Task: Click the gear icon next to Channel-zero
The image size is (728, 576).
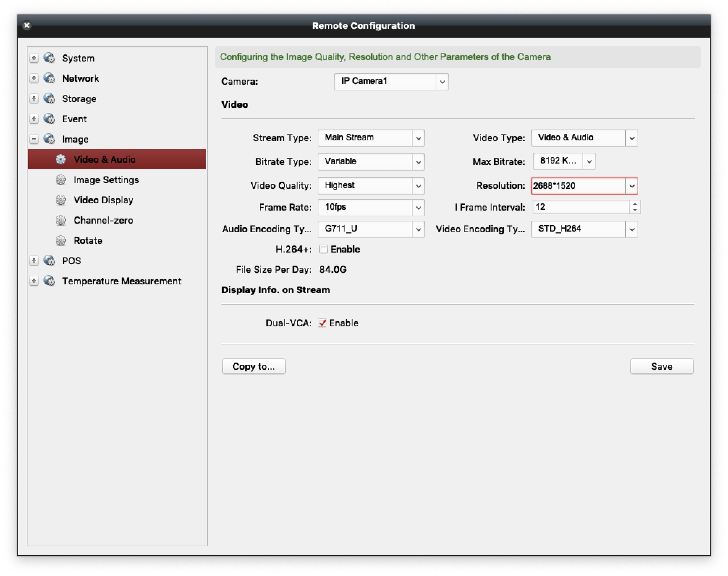Action: (61, 220)
